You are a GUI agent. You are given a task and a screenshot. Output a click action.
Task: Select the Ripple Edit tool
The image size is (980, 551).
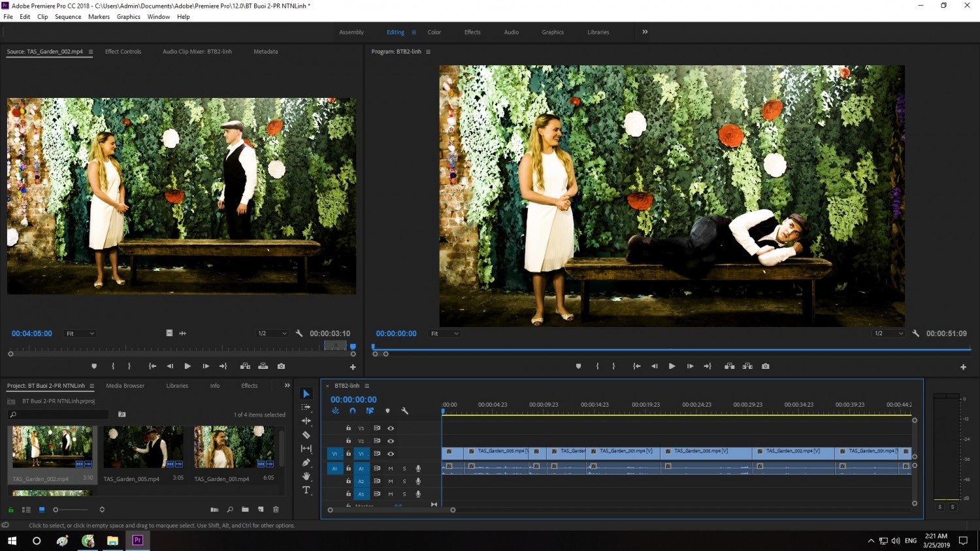pos(306,421)
